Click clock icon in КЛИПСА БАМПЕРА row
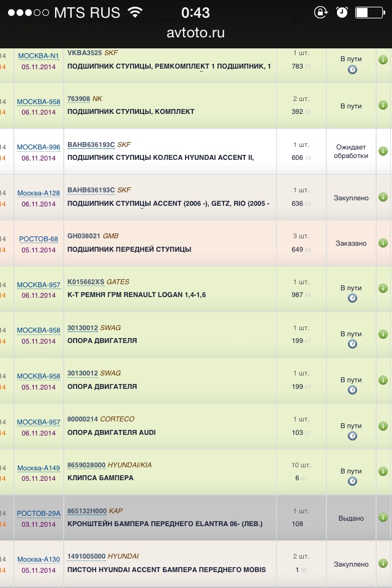This screenshot has width=392, height=588. 352,481
